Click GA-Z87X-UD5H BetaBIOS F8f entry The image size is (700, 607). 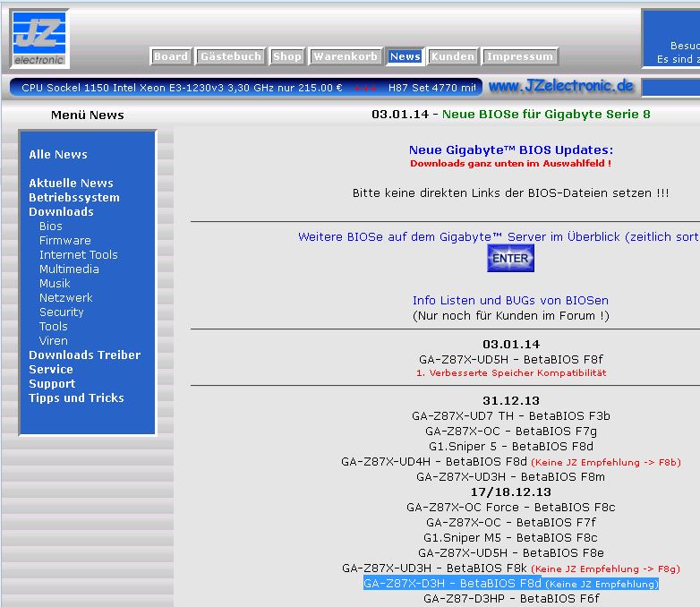(511, 359)
